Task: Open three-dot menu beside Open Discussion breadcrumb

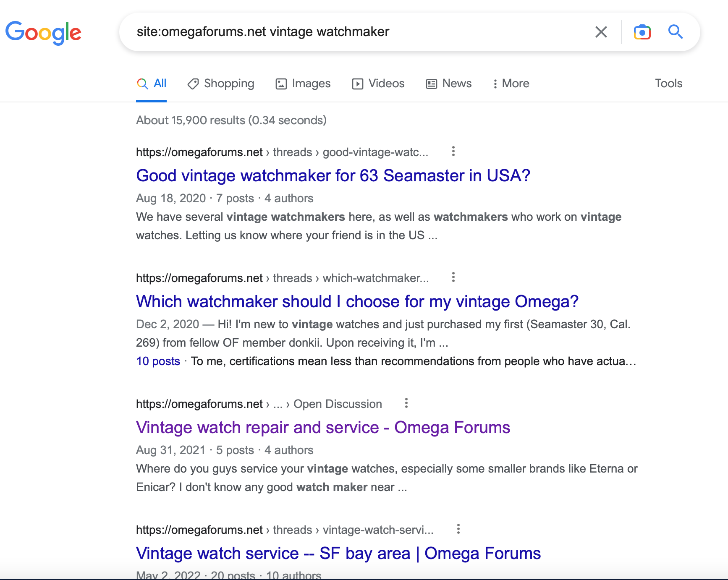Action: pyautogui.click(x=406, y=403)
